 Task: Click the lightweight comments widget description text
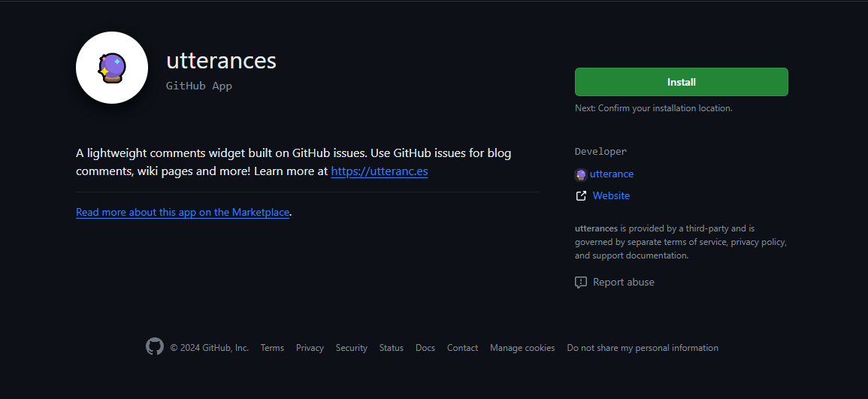[x=293, y=162]
